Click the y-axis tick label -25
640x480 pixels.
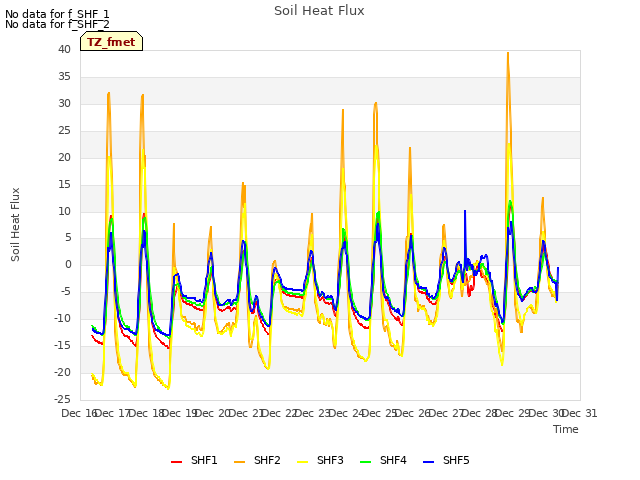tap(62, 399)
